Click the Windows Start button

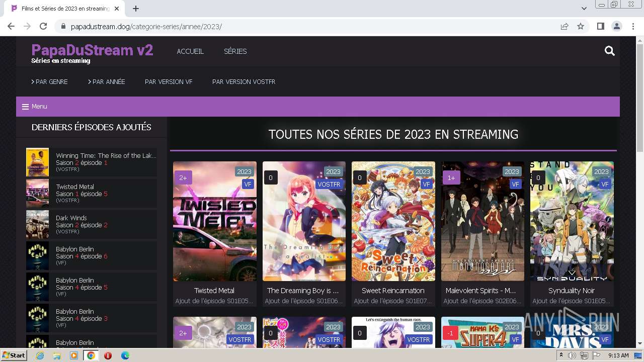pos(14,355)
